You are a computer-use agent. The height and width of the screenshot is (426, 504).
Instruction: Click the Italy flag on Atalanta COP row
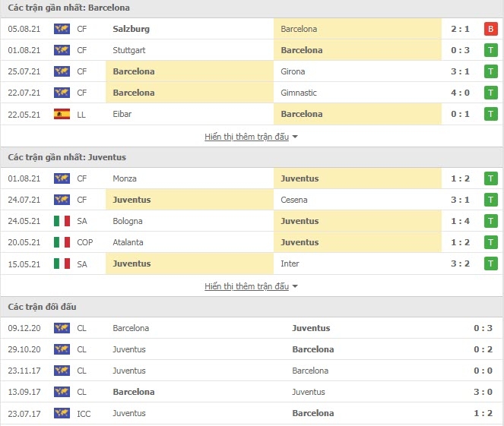pyautogui.click(x=62, y=242)
